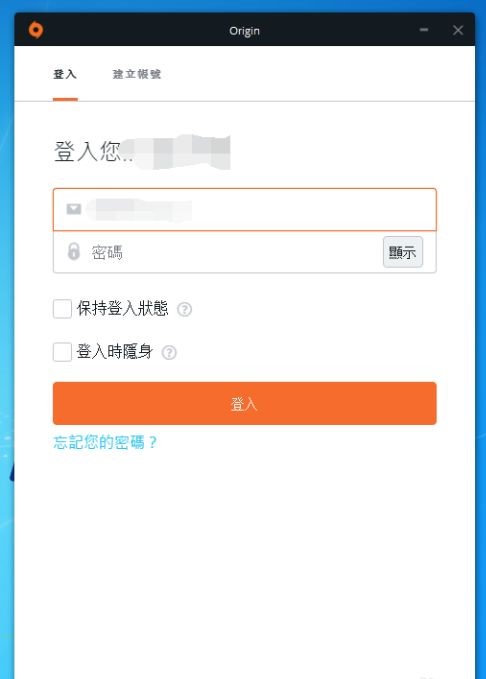Viewport: 486px width, 679px height.
Task: Focus the email address input field
Action: 244,210
